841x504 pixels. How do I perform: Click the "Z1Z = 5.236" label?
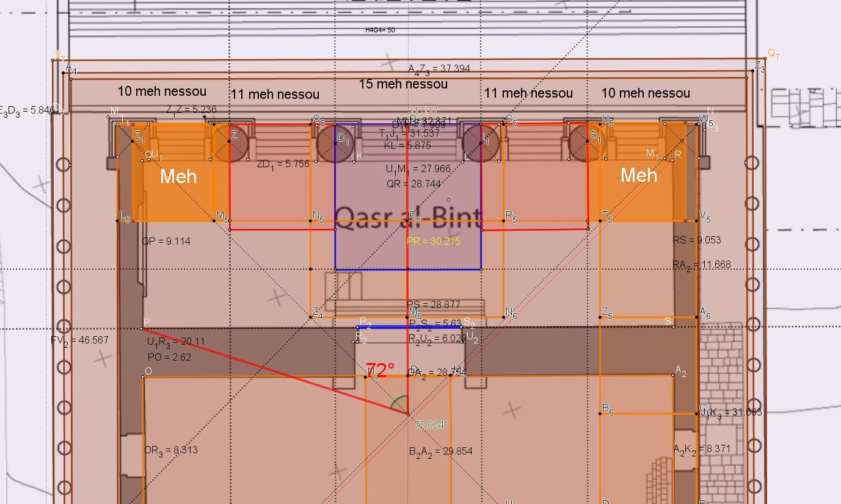coord(191,110)
